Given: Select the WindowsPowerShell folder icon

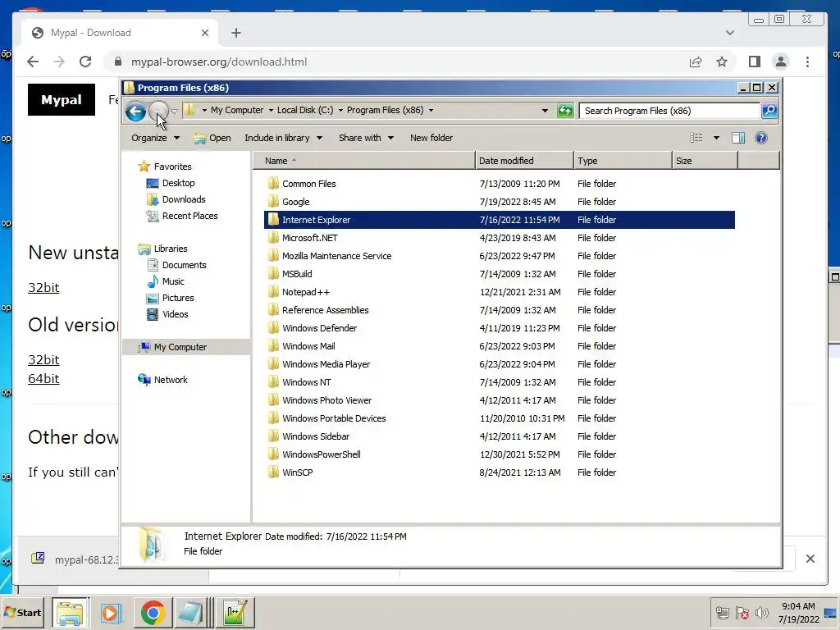Looking at the screenshot, I should point(273,454).
